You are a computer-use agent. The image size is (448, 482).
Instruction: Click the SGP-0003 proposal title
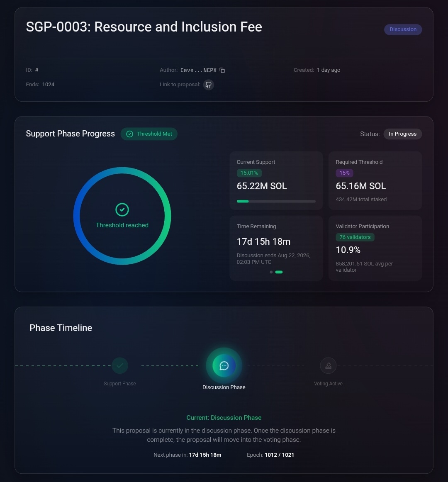coord(144,27)
